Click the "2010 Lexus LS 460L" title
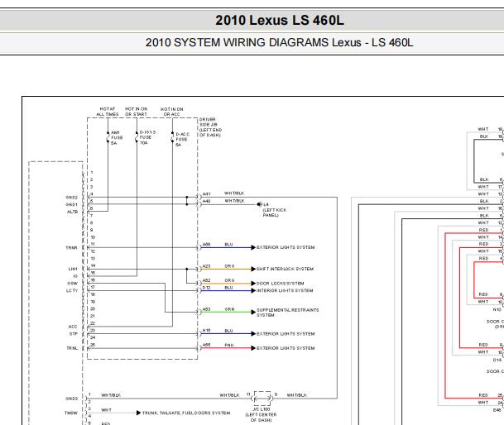This screenshot has height=425, width=504. point(280,21)
